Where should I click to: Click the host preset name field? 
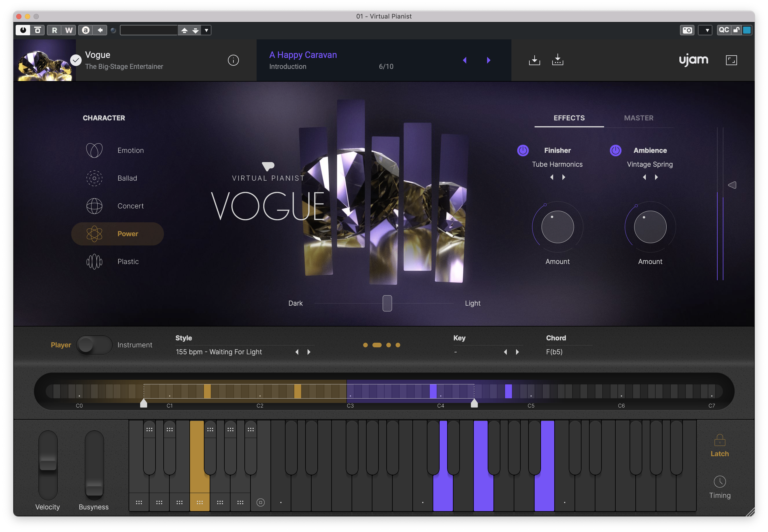click(x=148, y=30)
